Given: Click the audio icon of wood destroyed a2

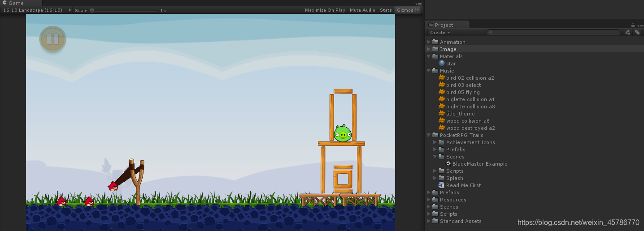Looking at the screenshot, I should 442,128.
